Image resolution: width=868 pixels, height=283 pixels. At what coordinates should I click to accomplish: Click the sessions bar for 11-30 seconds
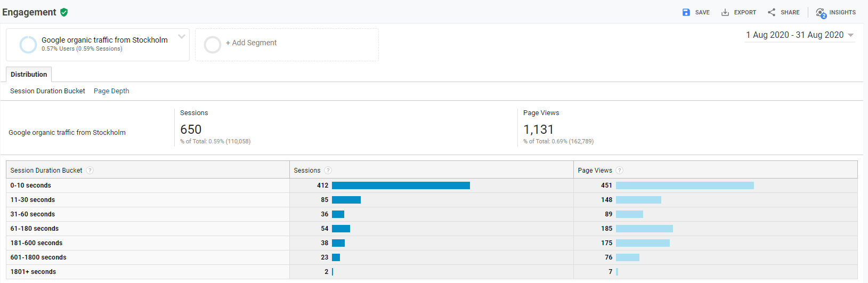pyautogui.click(x=346, y=200)
